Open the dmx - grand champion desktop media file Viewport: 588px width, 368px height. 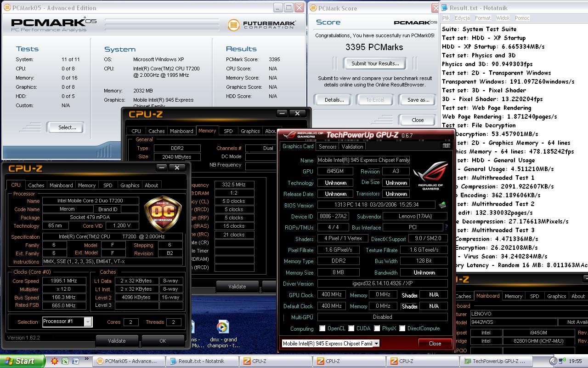[x=223, y=334]
